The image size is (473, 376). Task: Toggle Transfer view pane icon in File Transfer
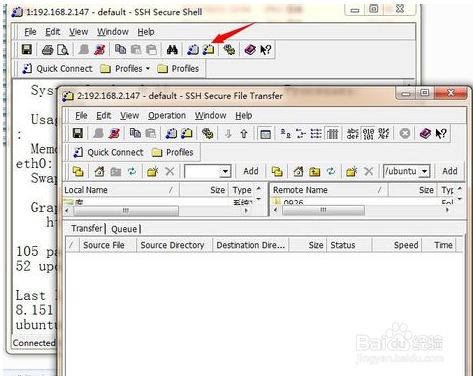265,134
